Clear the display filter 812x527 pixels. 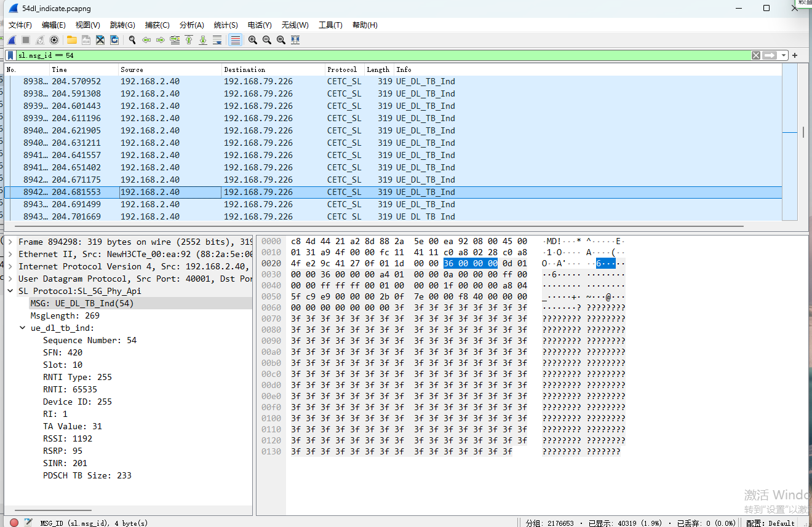click(756, 55)
